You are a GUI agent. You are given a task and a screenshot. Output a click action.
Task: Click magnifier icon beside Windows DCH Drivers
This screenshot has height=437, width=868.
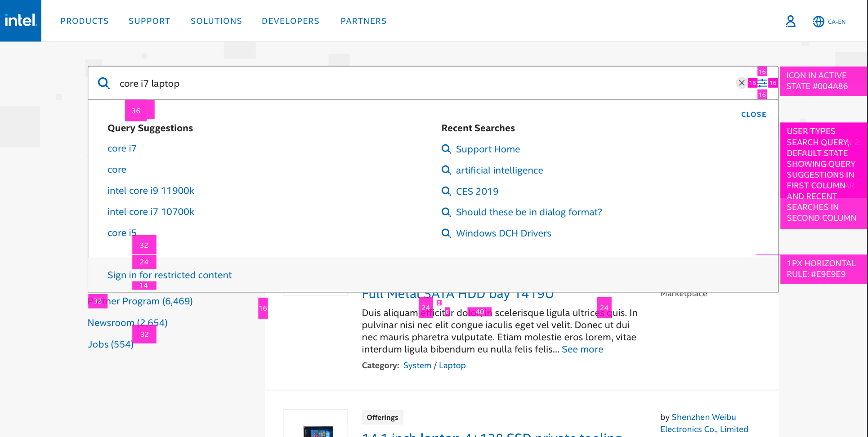click(x=446, y=233)
